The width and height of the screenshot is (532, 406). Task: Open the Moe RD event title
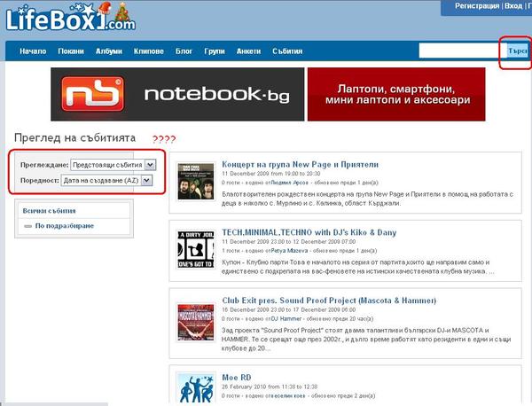(x=237, y=377)
